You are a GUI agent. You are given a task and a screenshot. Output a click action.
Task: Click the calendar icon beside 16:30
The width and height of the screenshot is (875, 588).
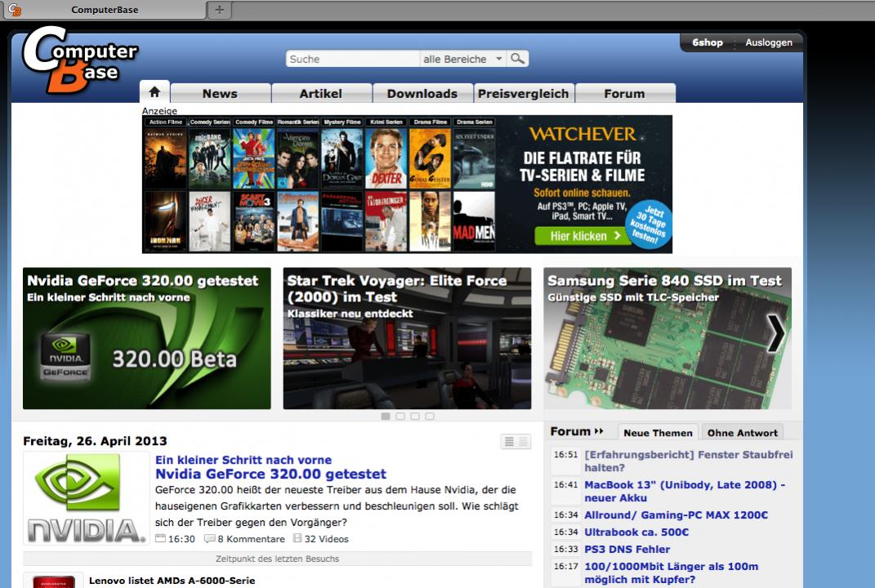coord(160,538)
